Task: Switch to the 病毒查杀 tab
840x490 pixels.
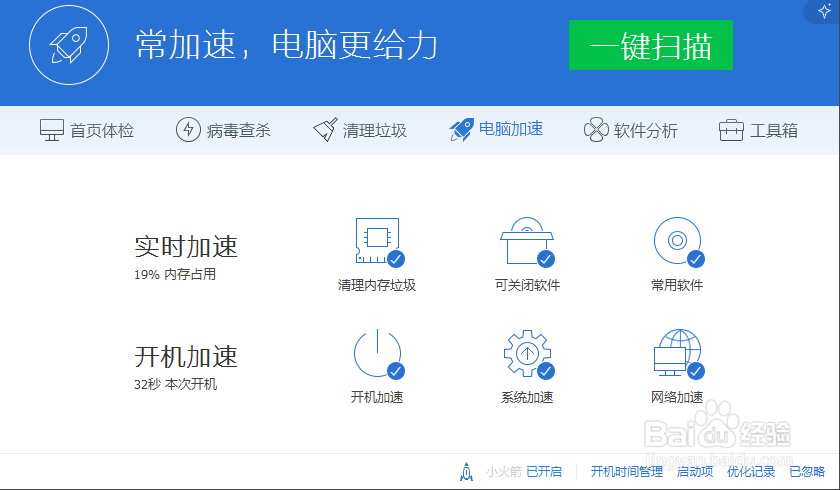Action: 223,130
